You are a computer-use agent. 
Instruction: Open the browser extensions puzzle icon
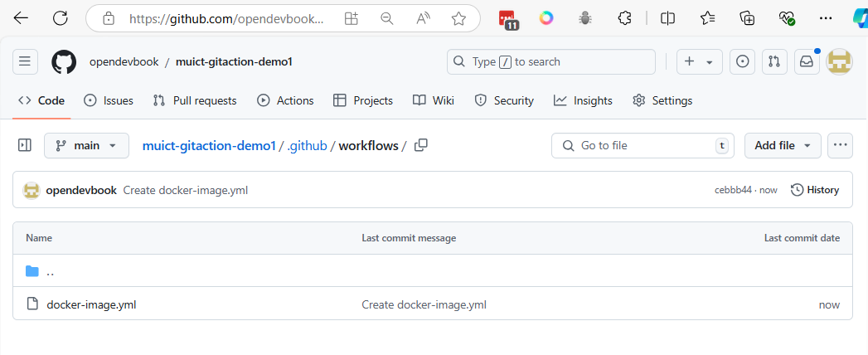(x=624, y=18)
